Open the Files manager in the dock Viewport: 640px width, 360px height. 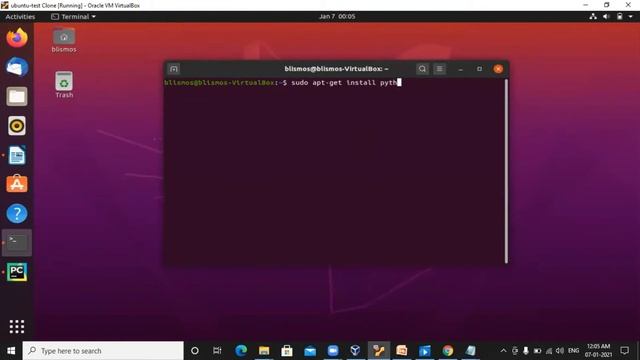point(17,97)
